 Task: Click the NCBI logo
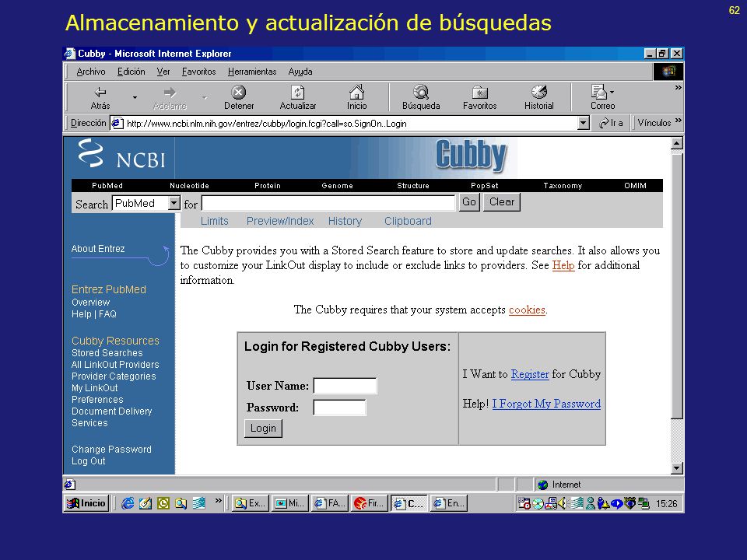(121, 155)
